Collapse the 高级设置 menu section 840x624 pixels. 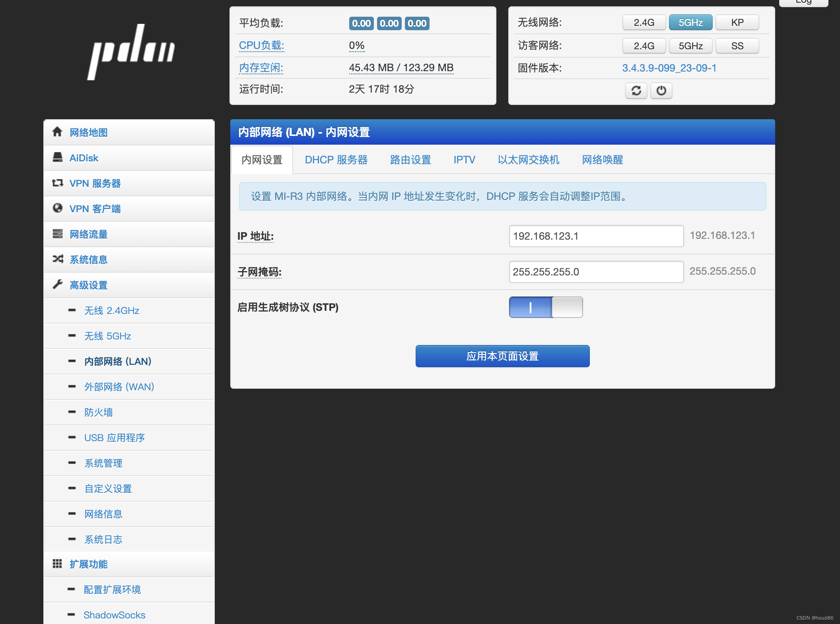coord(88,285)
